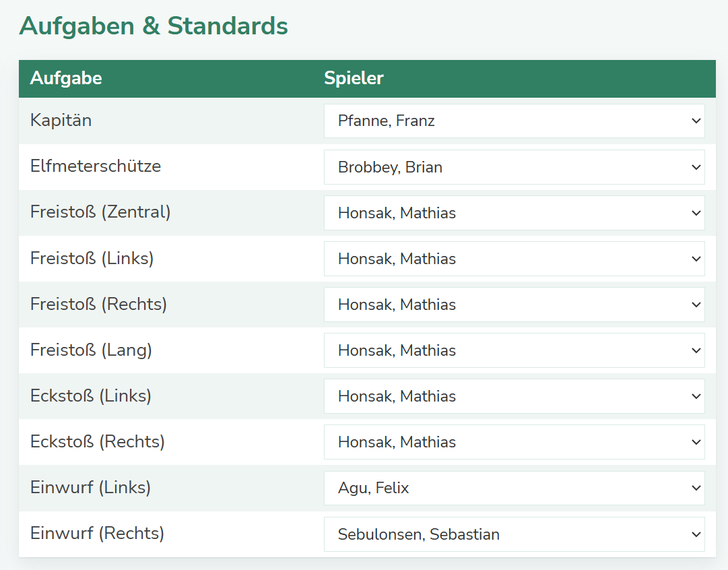The width and height of the screenshot is (728, 570).
Task: Expand the Freistoß (Zentral) player selector
Action: click(514, 213)
